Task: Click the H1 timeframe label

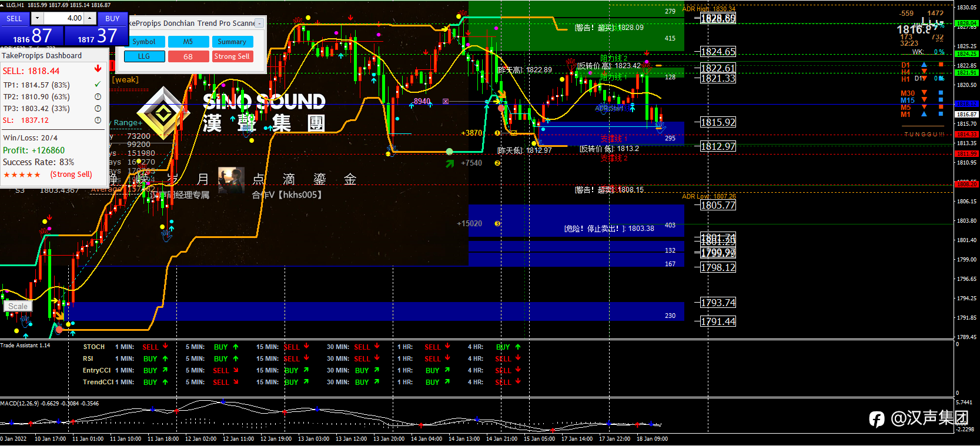Action: click(x=905, y=79)
